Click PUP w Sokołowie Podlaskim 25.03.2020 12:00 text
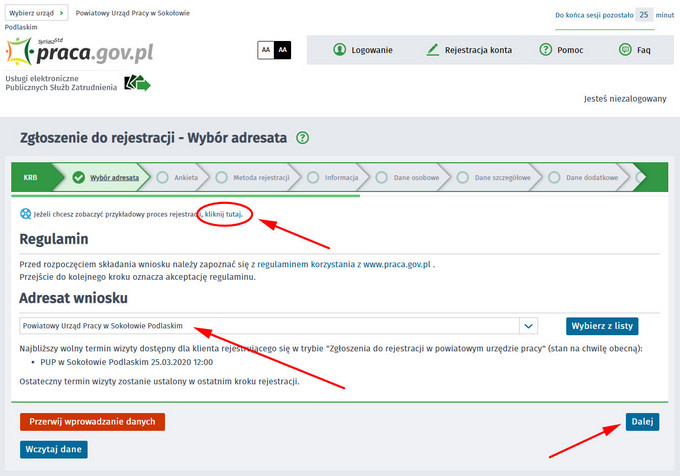 (x=127, y=362)
